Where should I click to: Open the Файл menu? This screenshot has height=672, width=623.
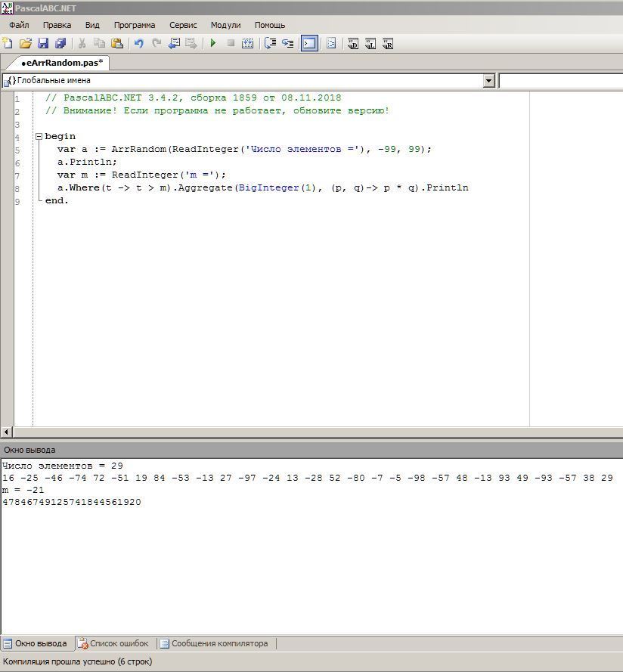(x=19, y=25)
